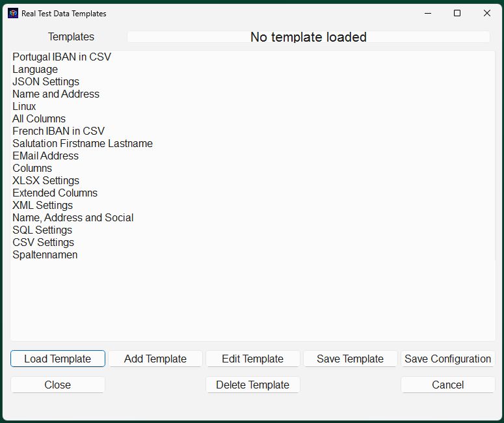
Task: Pick the Linux template
Action: point(24,107)
